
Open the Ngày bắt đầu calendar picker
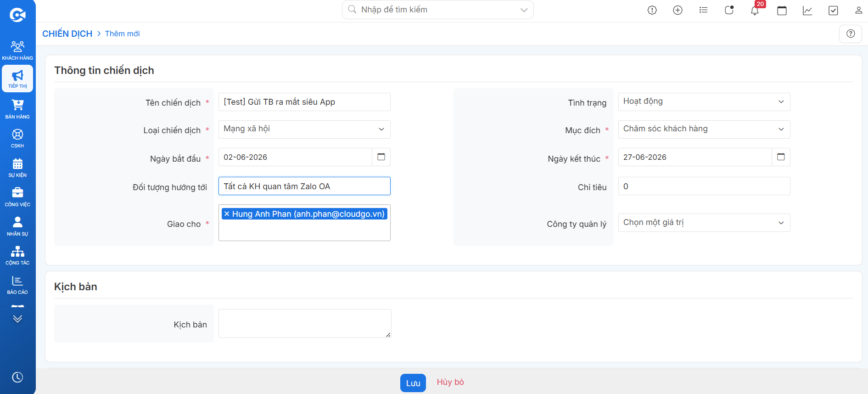[x=381, y=157]
